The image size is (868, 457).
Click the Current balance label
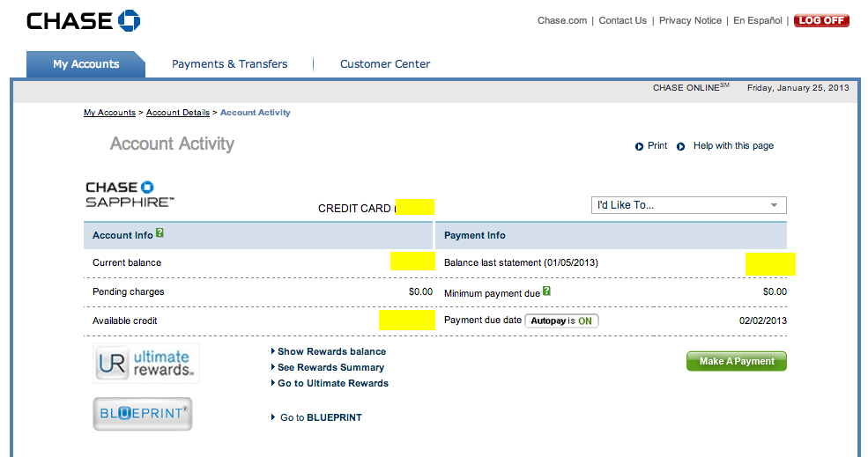tap(127, 262)
